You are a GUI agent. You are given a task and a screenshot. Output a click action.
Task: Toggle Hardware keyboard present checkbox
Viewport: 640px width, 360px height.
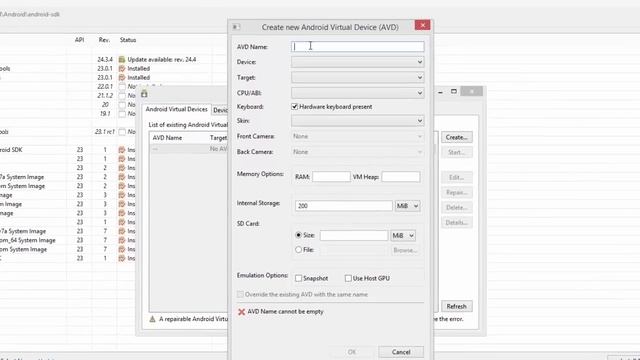coord(294,107)
